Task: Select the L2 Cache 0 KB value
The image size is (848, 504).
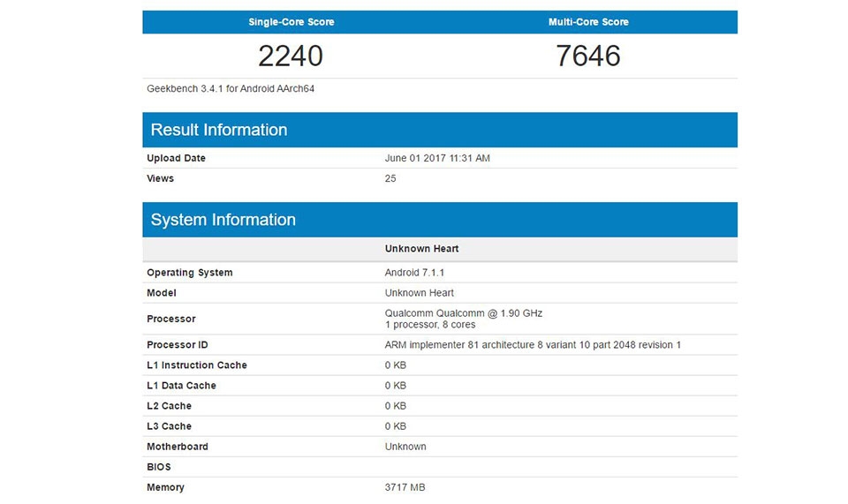Action: coord(396,406)
